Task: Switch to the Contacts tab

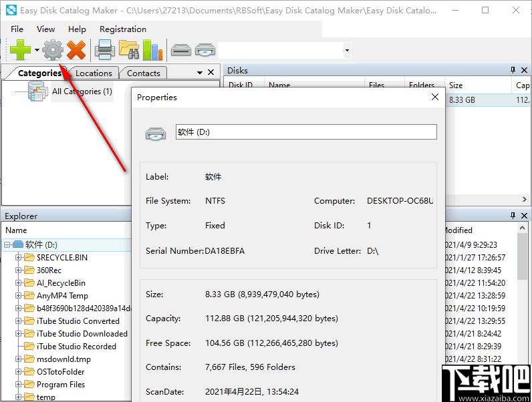Action: [144, 73]
